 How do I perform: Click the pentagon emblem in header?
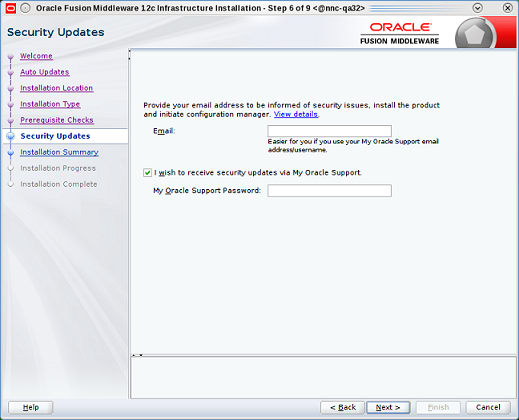click(x=474, y=34)
